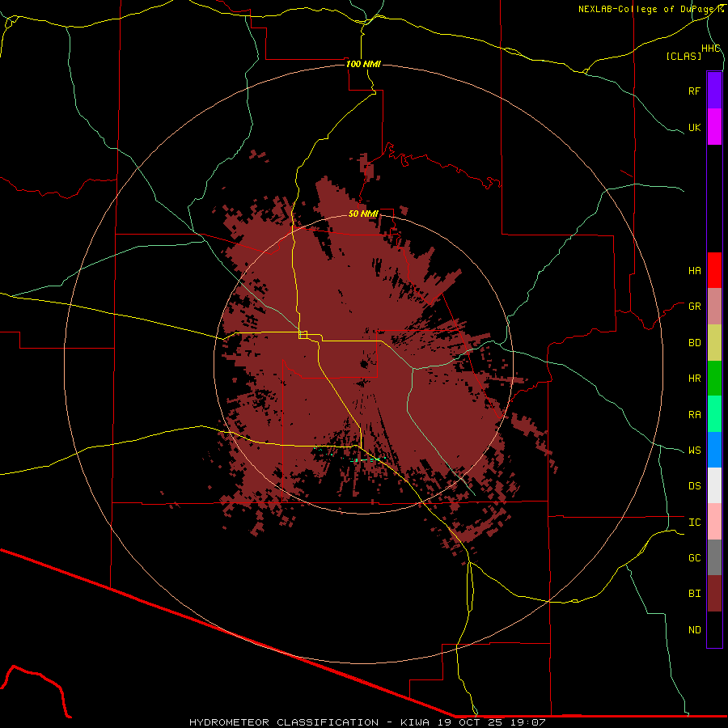Click the HHC product code label
728x728 pixels.
(x=710, y=49)
